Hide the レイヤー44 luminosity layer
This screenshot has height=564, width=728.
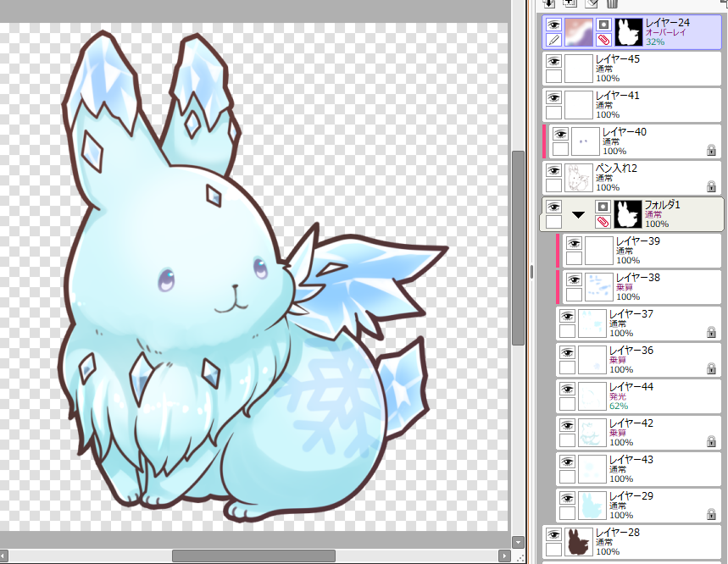pos(567,389)
